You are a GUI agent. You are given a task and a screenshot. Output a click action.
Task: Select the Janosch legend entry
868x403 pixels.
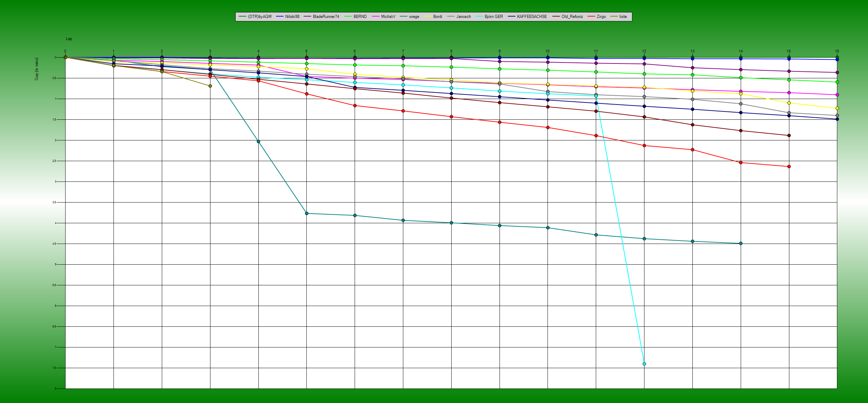coord(459,17)
